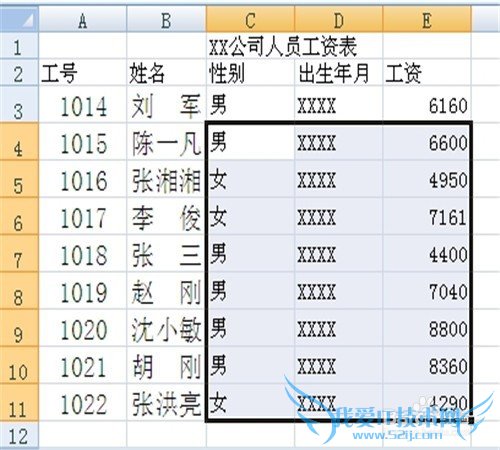Click cell with ID 1019
This screenshot has height=450, width=500.
83,291
